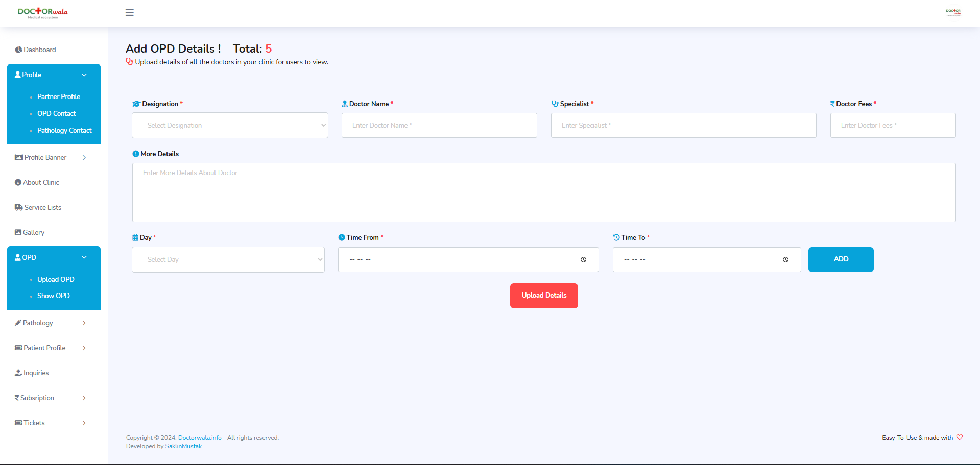Viewport: 980px width, 465px height.
Task: Click the Time To input field
Action: coord(707,260)
